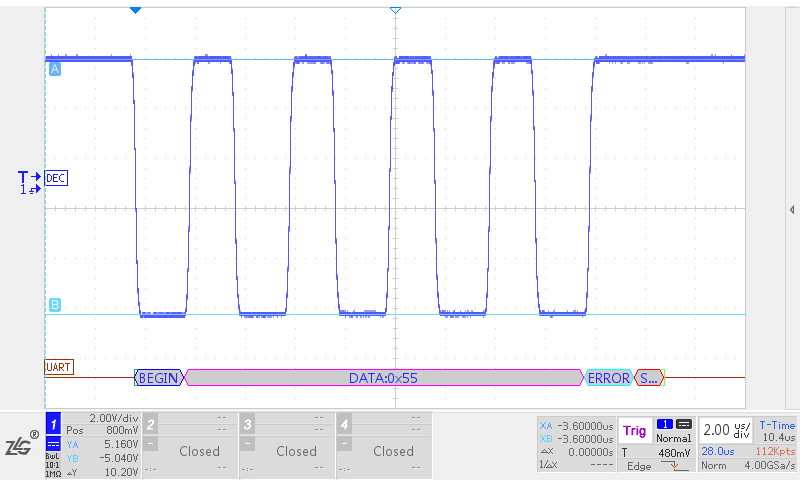Click the DATA:0x55 decoded segment
800x480 pixels.
pyautogui.click(x=382, y=378)
